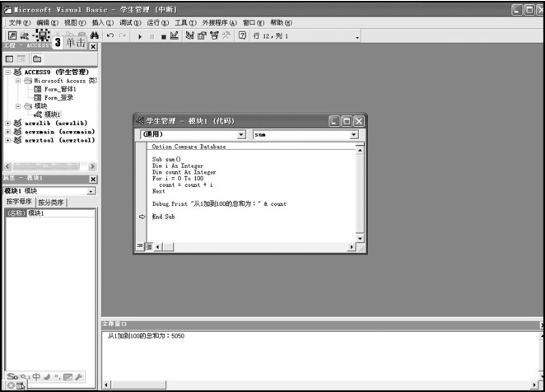Click the Reset stop square icon
Image resolution: width=545 pixels, height=392 pixels.
coord(164,36)
